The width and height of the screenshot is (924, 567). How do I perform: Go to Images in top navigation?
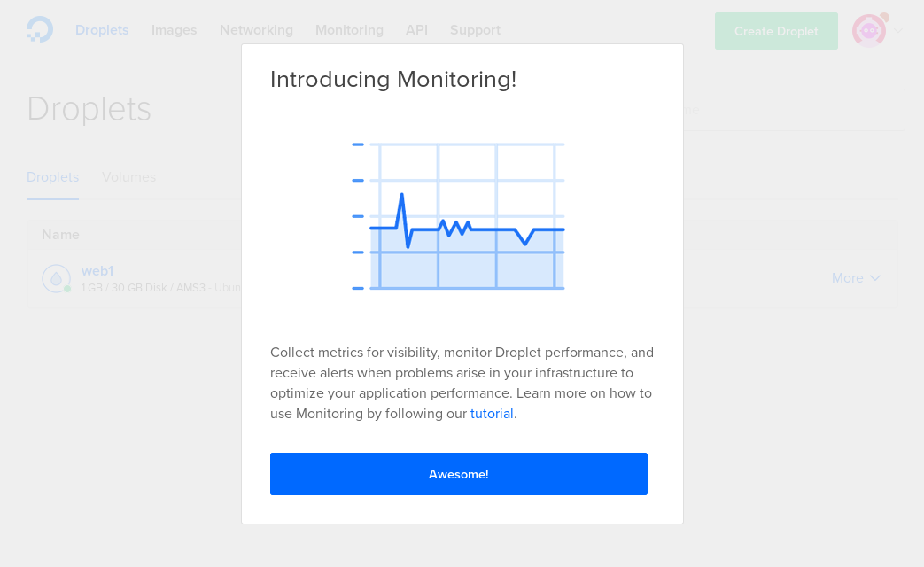[174, 30]
